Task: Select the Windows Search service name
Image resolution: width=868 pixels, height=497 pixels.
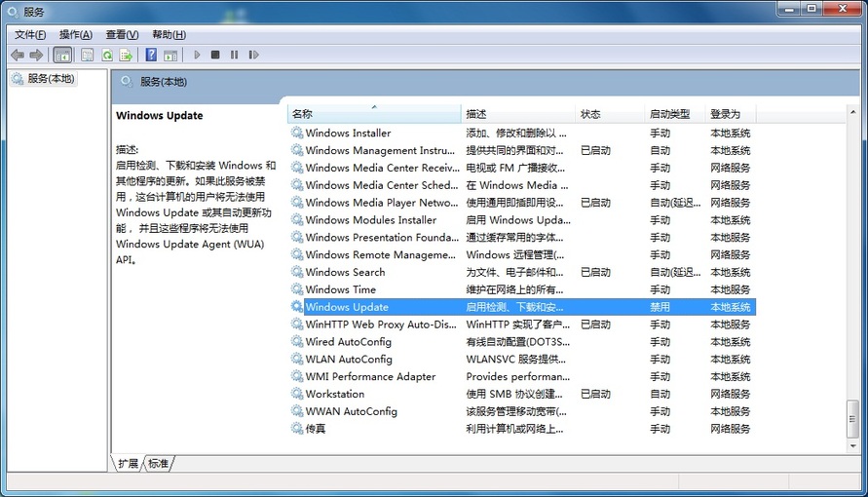Action: [345, 272]
